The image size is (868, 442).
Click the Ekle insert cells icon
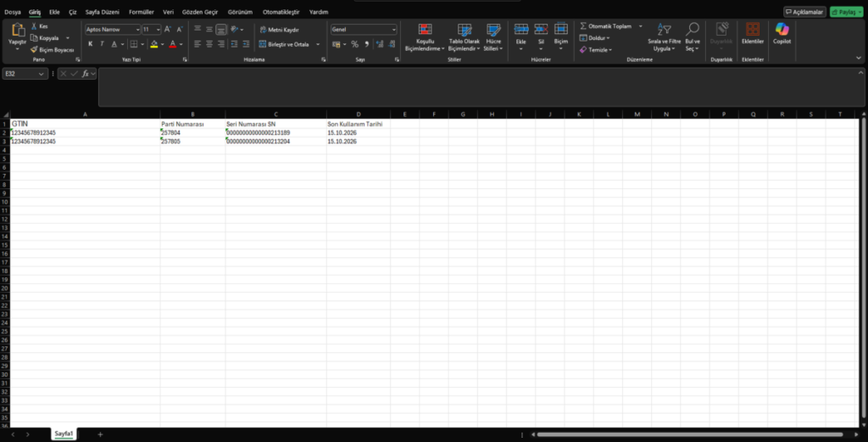(x=521, y=30)
